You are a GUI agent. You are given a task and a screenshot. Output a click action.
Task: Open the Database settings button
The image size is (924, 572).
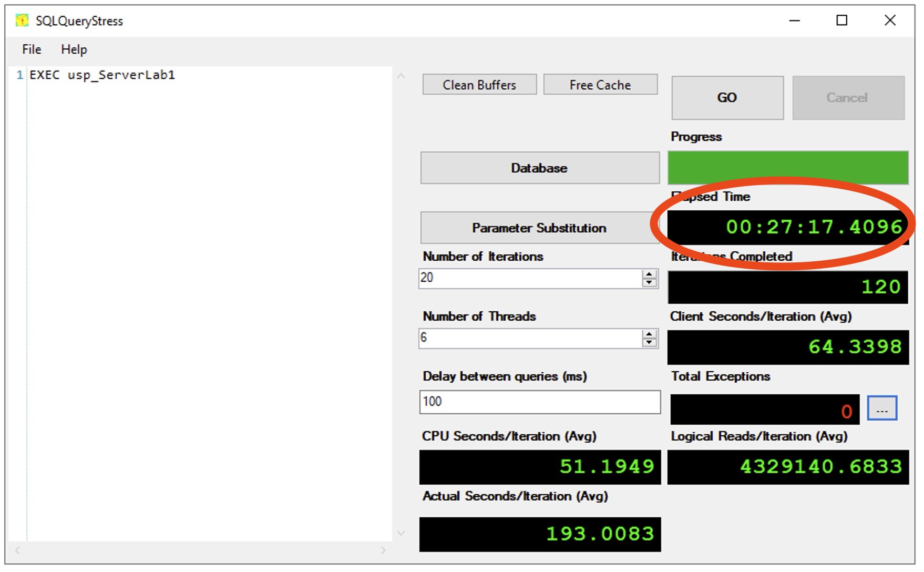tap(539, 168)
